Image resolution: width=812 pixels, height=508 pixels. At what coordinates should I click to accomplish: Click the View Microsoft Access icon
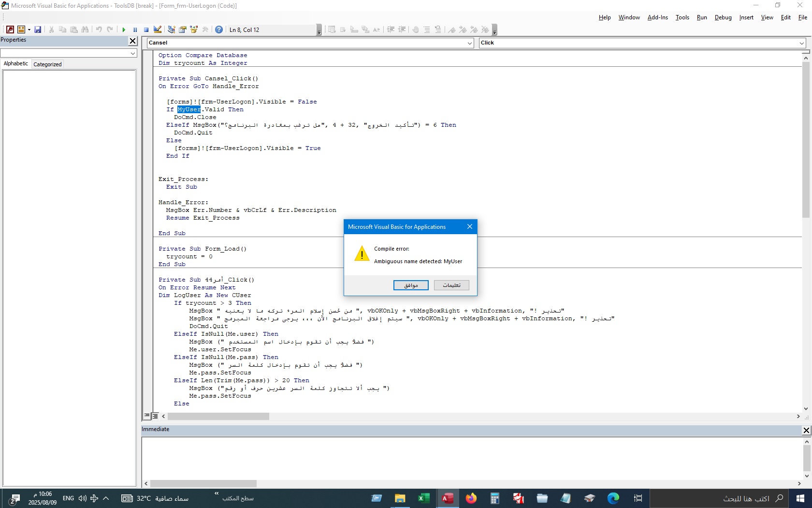(x=10, y=30)
